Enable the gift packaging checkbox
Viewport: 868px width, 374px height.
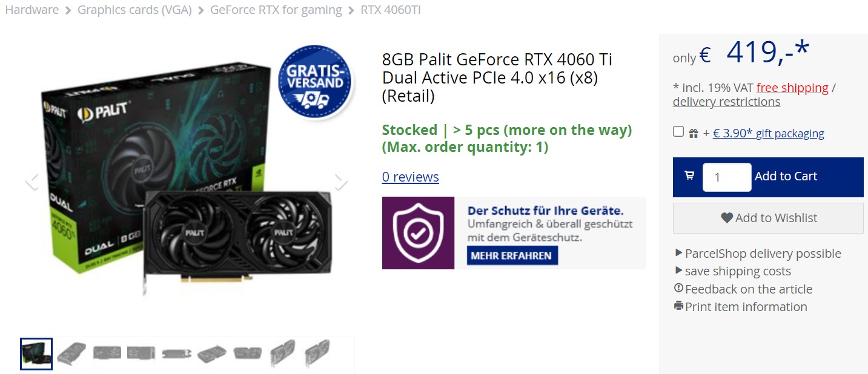pos(678,132)
